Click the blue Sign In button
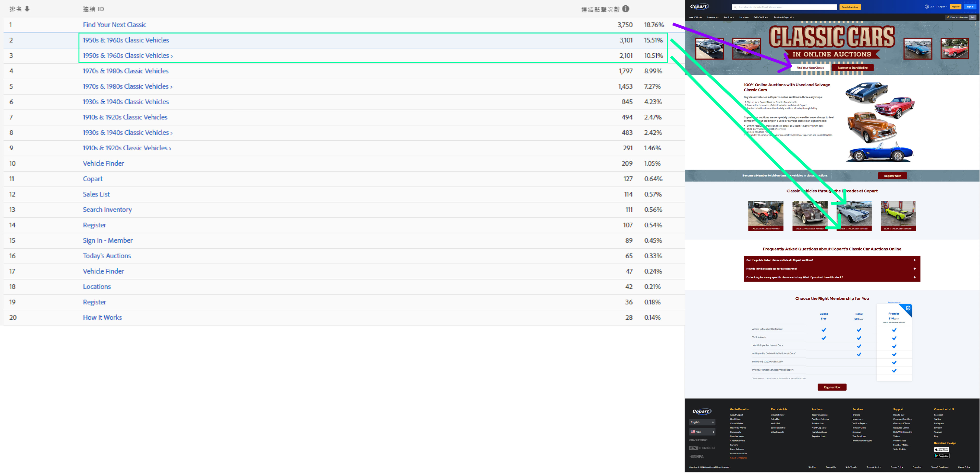This screenshot has width=980, height=473. tap(970, 6)
